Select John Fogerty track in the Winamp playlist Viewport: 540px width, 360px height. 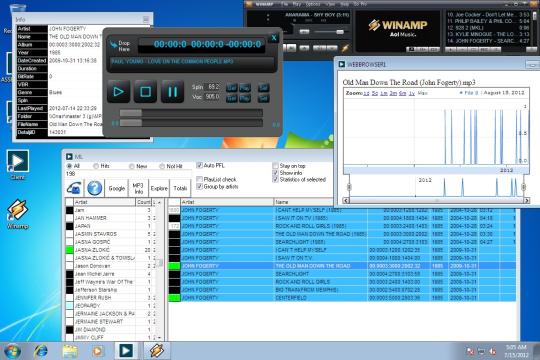pyautogui.click(x=488, y=41)
